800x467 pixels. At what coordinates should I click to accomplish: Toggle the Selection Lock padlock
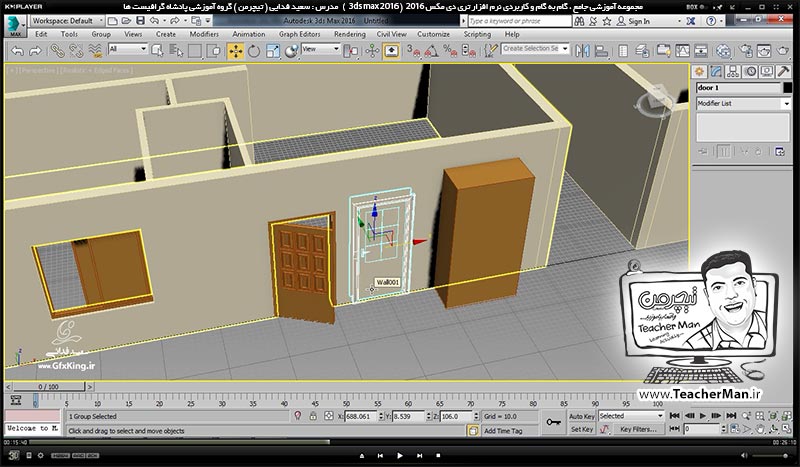(x=313, y=416)
